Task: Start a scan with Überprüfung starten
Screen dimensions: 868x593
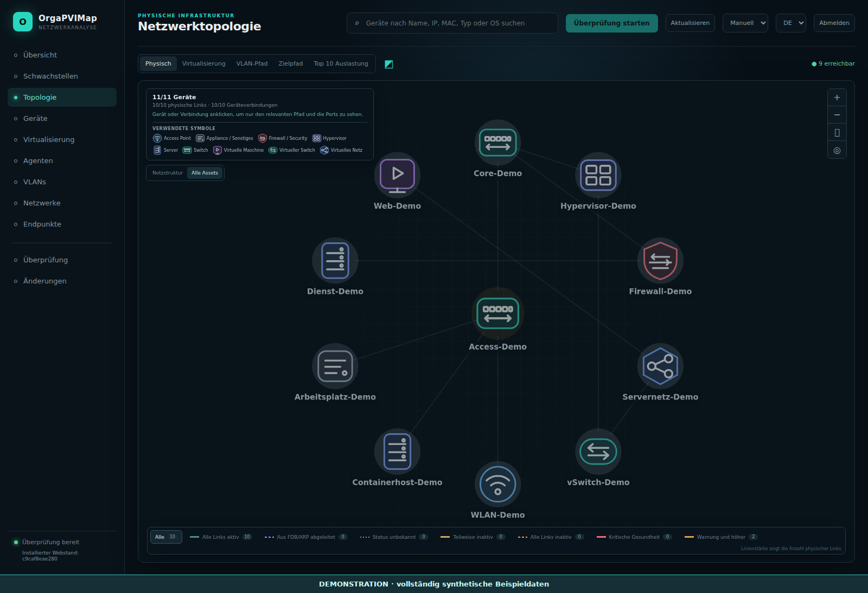Action: point(611,23)
